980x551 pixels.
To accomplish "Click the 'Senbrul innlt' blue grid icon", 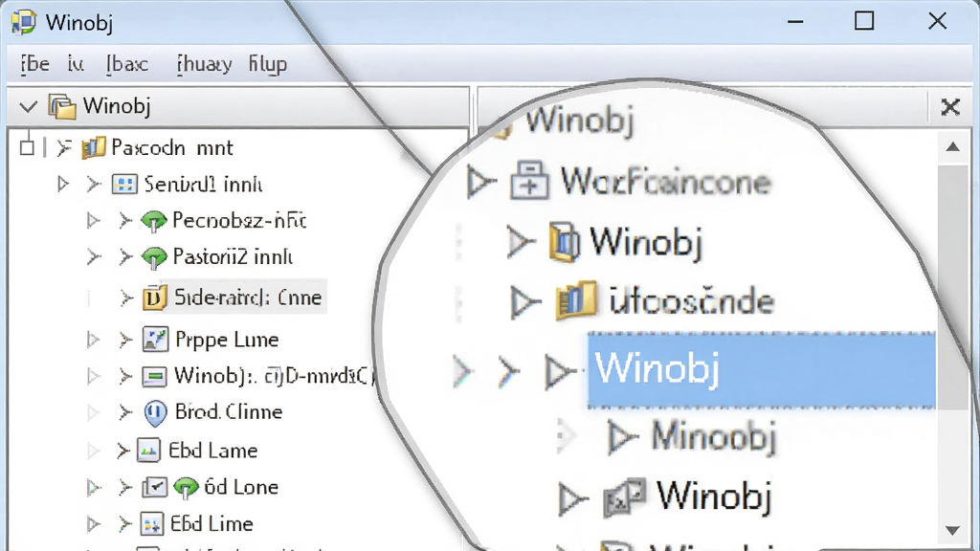I will point(124,185).
